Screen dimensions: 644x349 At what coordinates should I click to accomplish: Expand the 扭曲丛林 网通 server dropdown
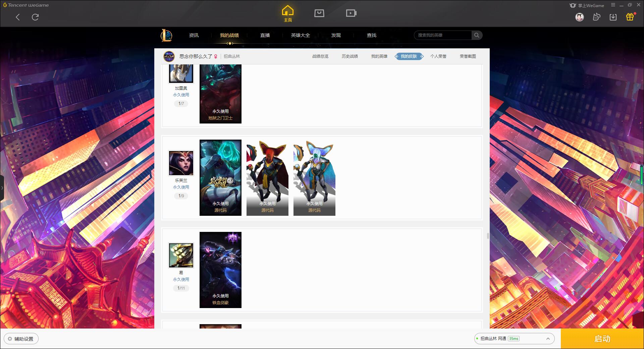[514, 339]
